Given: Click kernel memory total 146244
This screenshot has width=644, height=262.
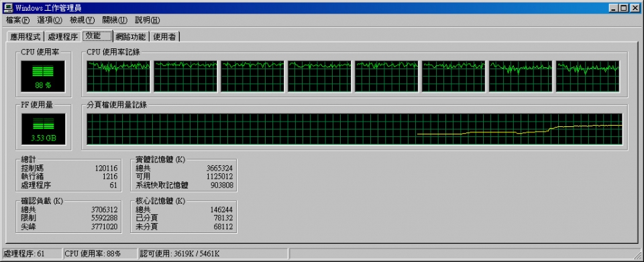Looking at the screenshot, I should coord(222,210).
